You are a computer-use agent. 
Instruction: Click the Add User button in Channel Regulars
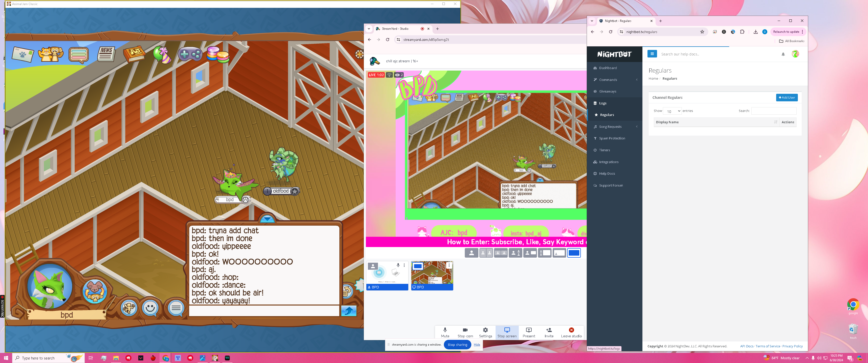click(787, 98)
